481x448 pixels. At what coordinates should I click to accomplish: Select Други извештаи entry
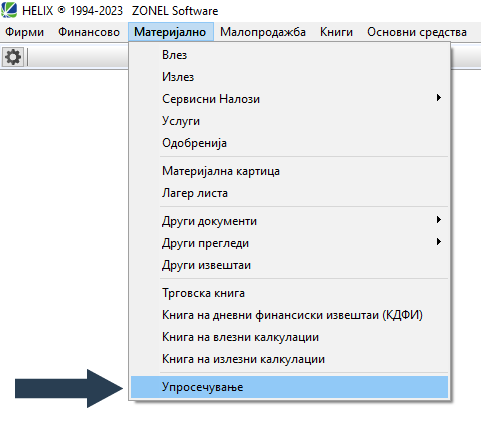[289, 265]
